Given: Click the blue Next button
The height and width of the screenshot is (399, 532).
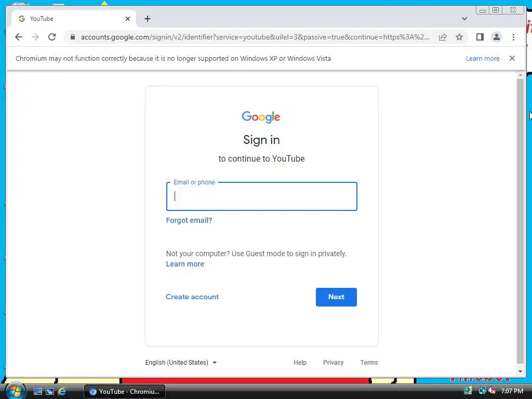Looking at the screenshot, I should (x=336, y=297).
